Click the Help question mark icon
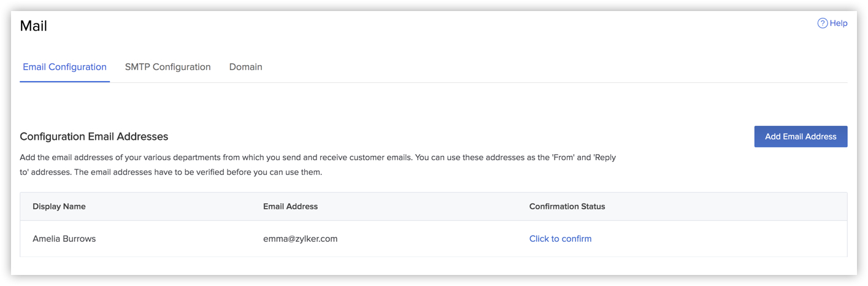This screenshot has height=286, width=868. coord(823,23)
